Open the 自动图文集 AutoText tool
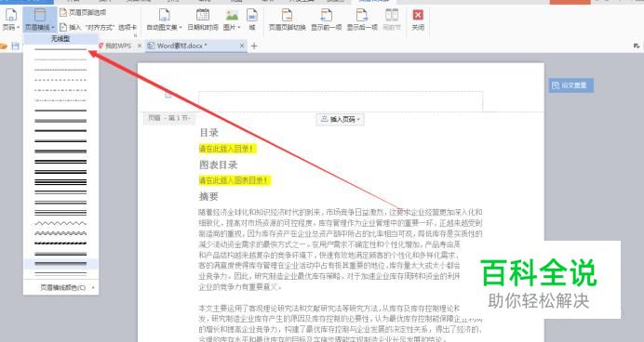644x342 pixels. click(165, 20)
